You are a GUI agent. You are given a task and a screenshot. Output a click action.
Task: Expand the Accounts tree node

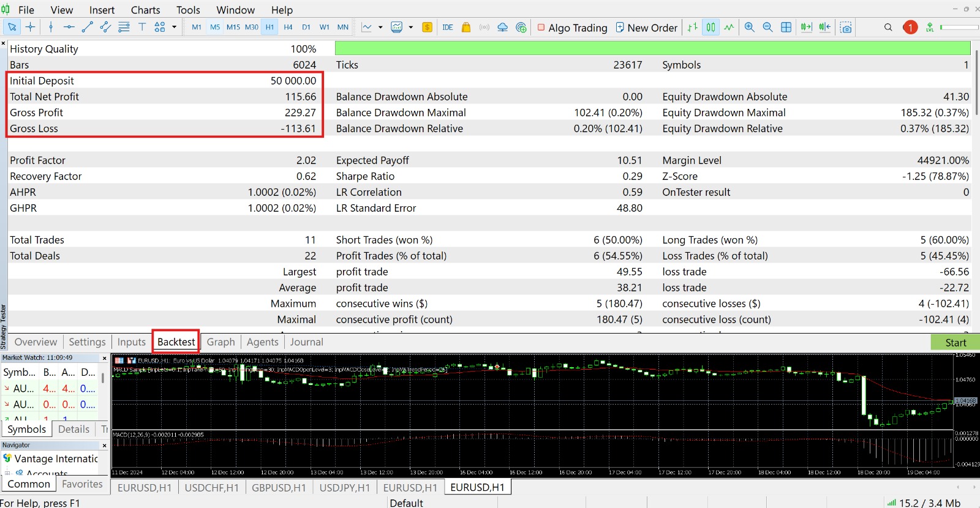(x=8, y=473)
